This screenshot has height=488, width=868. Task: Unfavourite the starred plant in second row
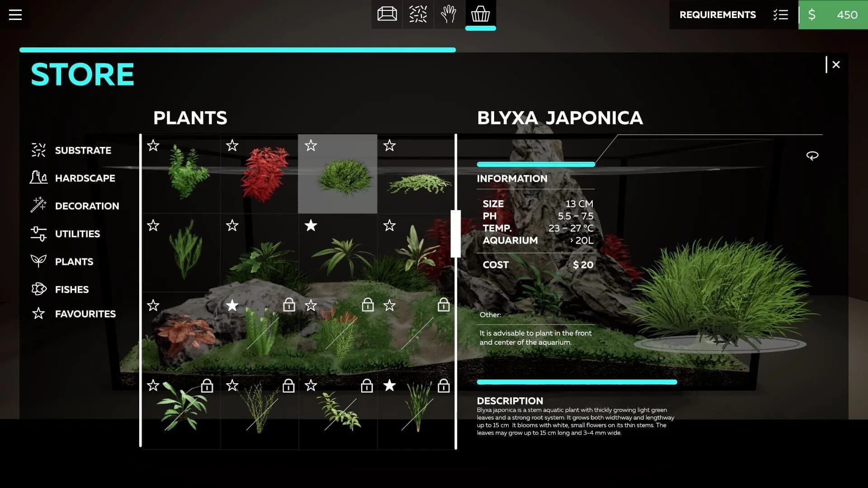tap(311, 225)
